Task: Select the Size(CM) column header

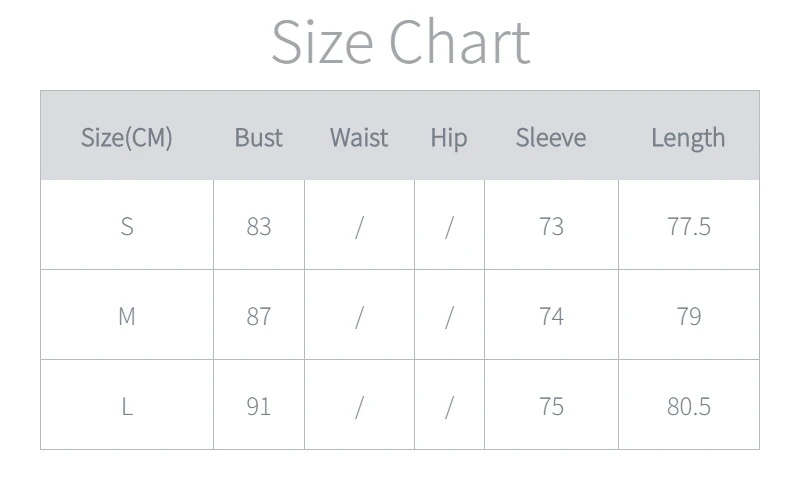Action: [127, 137]
